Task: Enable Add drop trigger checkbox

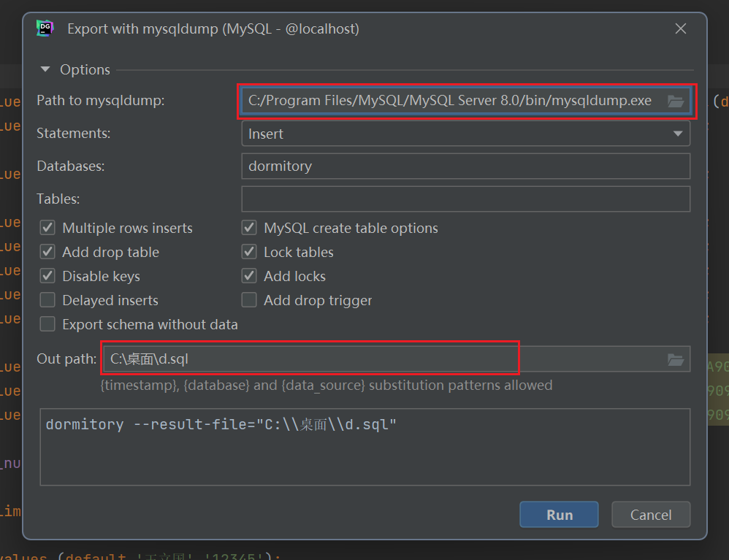Action: pos(249,300)
